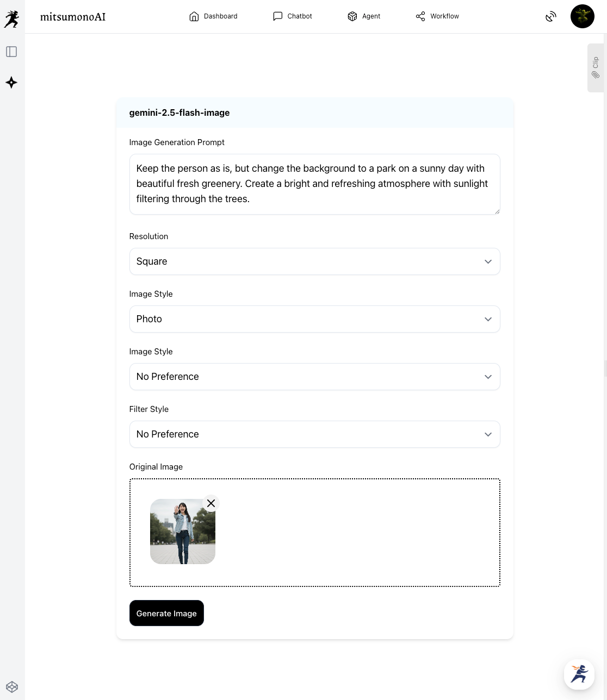Expand the Resolution dropdown
Screen dimensions: 607x700
point(314,261)
